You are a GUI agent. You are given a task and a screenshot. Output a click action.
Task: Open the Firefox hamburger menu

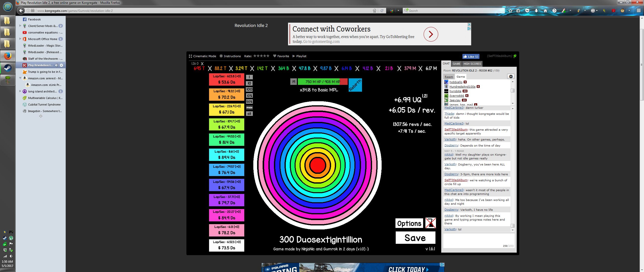pyautogui.click(x=638, y=11)
